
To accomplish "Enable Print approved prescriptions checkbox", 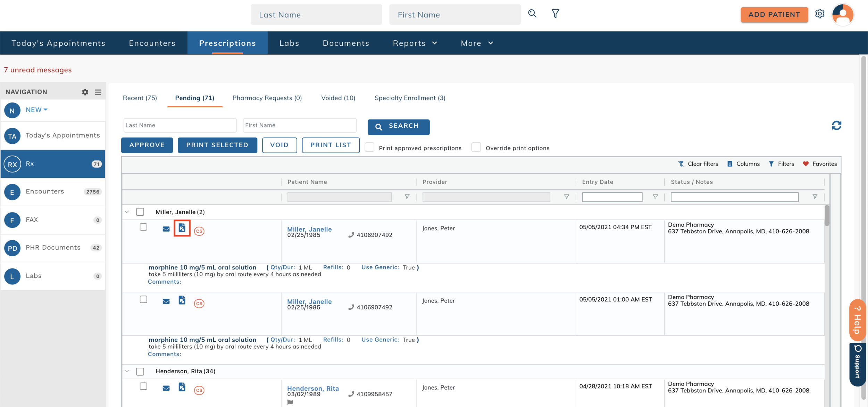I will click(x=369, y=148).
